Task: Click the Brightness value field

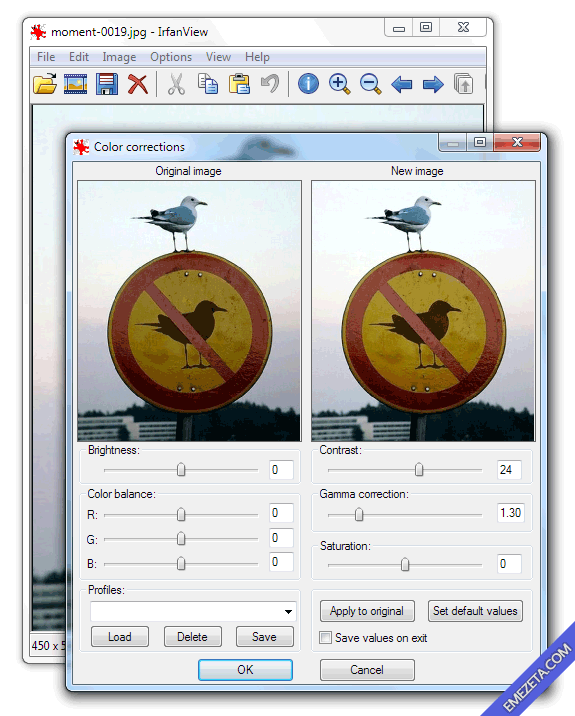Action: click(281, 469)
